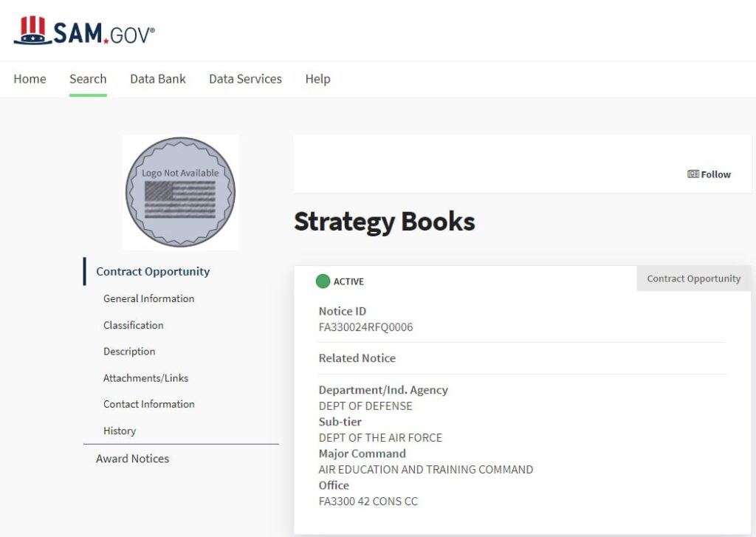The width and height of the screenshot is (756, 537).
Task: Click the Related Notice label
Action: [x=357, y=358]
